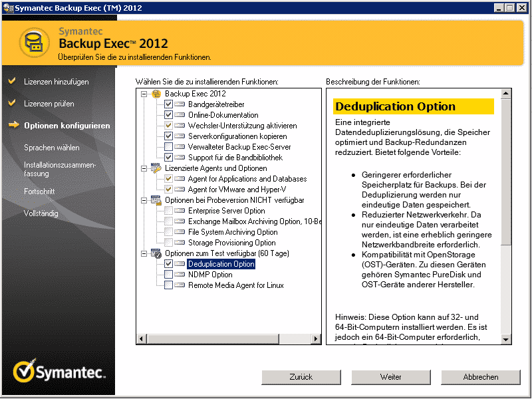
Task: Click the drive icon beside Support für die Bandbibliothek
Action: pos(180,158)
